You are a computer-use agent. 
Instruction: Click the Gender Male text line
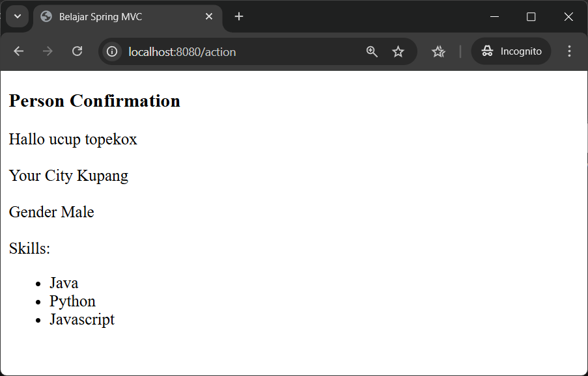coord(51,212)
